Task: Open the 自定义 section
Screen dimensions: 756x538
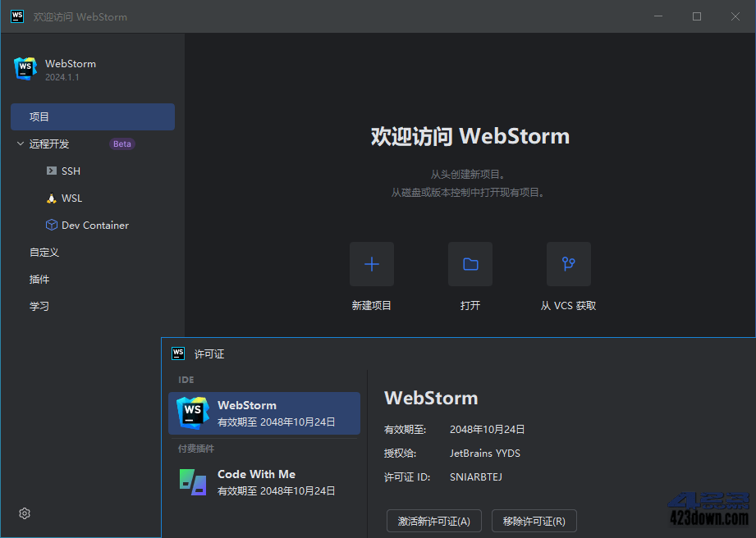Action: coord(44,252)
